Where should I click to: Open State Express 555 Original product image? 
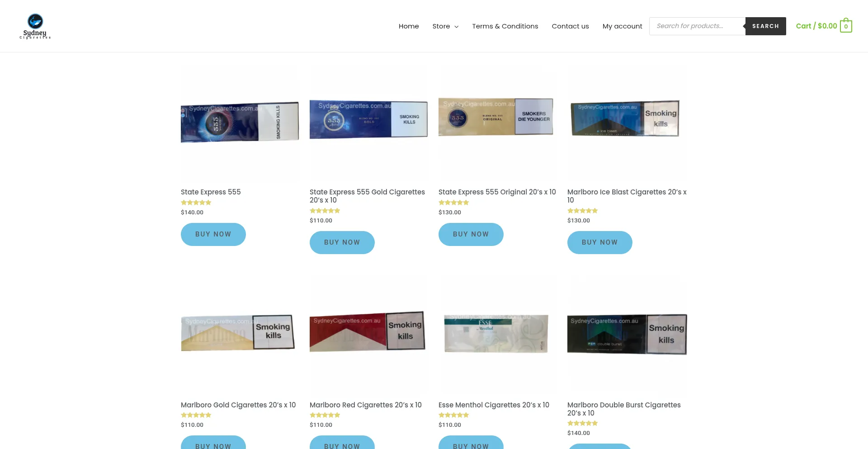point(497,123)
